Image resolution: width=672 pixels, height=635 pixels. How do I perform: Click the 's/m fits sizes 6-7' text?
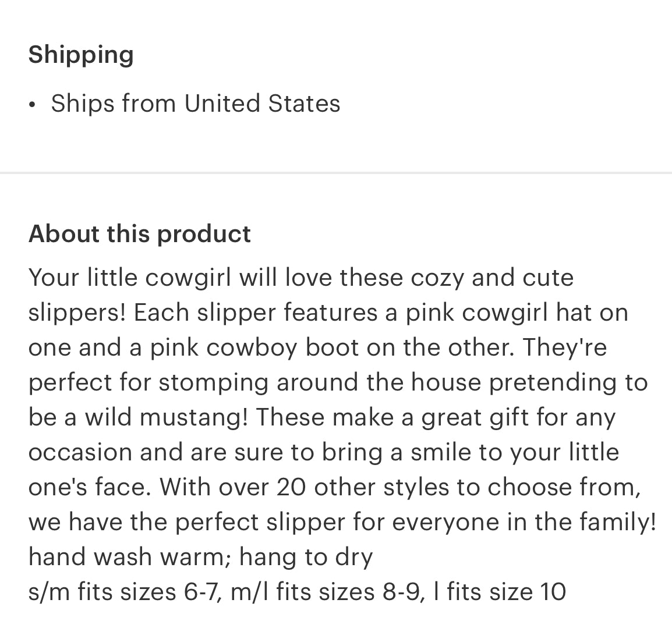coord(125,592)
